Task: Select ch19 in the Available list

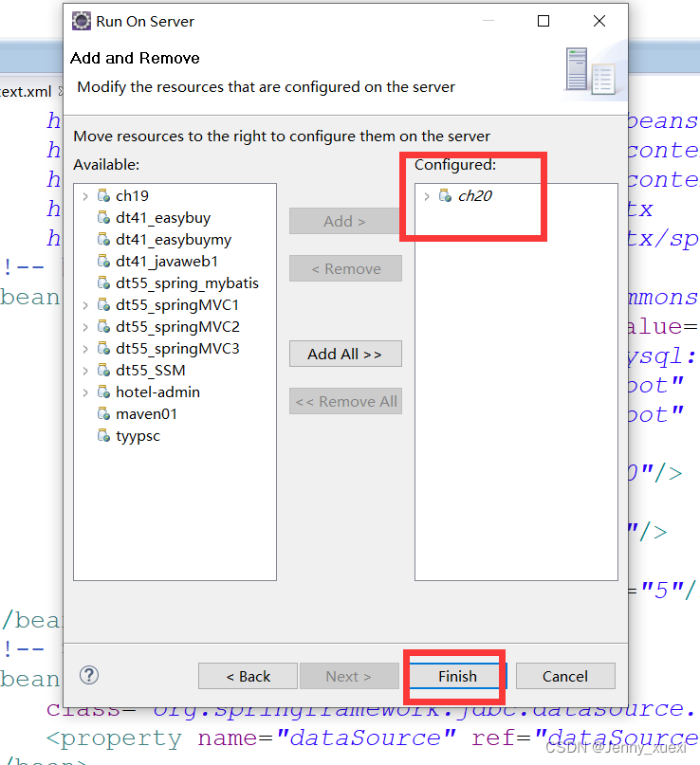Action: (132, 195)
